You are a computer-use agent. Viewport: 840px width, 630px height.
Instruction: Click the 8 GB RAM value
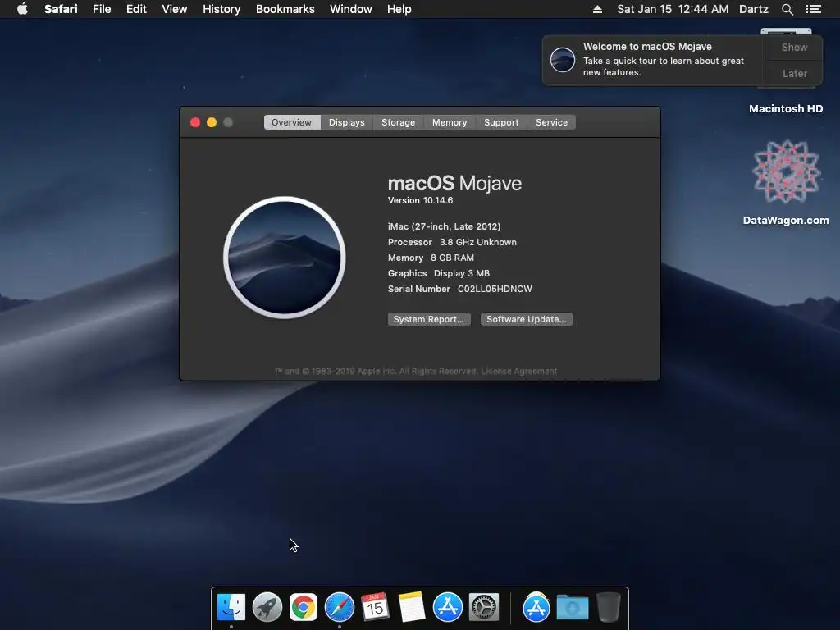pos(452,258)
